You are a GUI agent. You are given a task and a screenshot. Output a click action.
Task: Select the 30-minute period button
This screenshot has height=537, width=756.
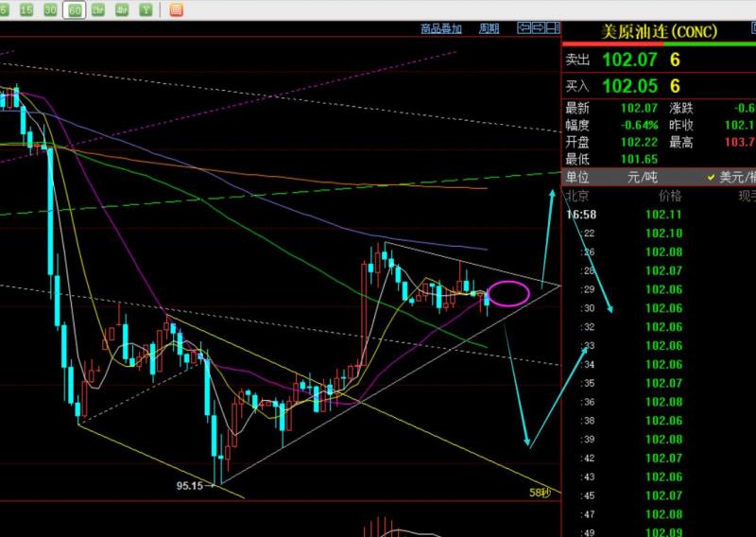point(50,9)
